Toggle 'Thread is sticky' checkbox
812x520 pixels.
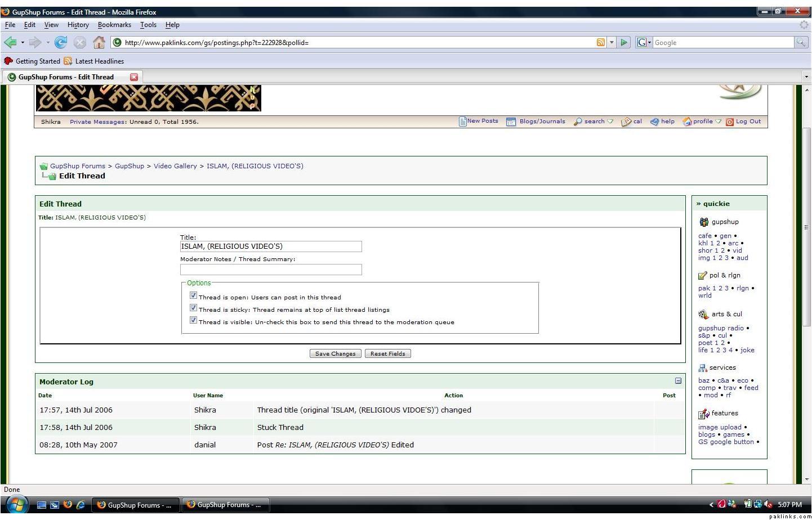(x=193, y=308)
